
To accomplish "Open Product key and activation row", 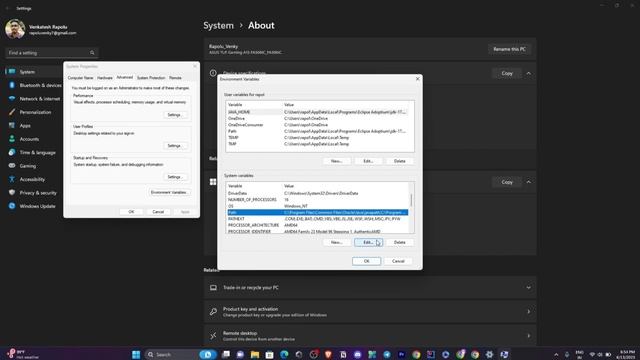I will 370,312.
